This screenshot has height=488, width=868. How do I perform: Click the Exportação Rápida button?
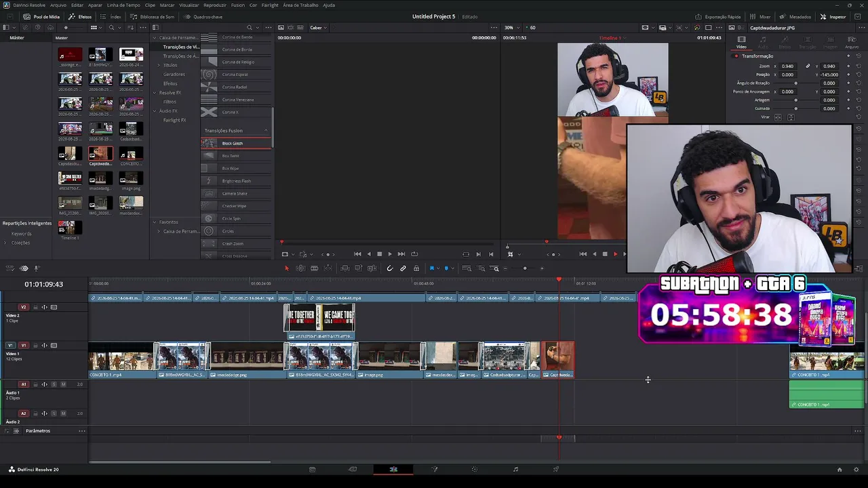tap(719, 16)
